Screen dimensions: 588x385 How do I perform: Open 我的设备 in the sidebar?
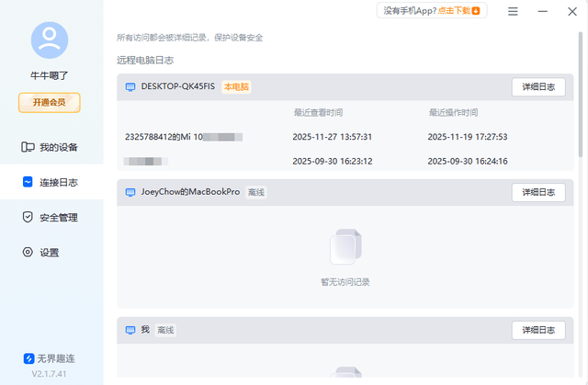(x=51, y=147)
